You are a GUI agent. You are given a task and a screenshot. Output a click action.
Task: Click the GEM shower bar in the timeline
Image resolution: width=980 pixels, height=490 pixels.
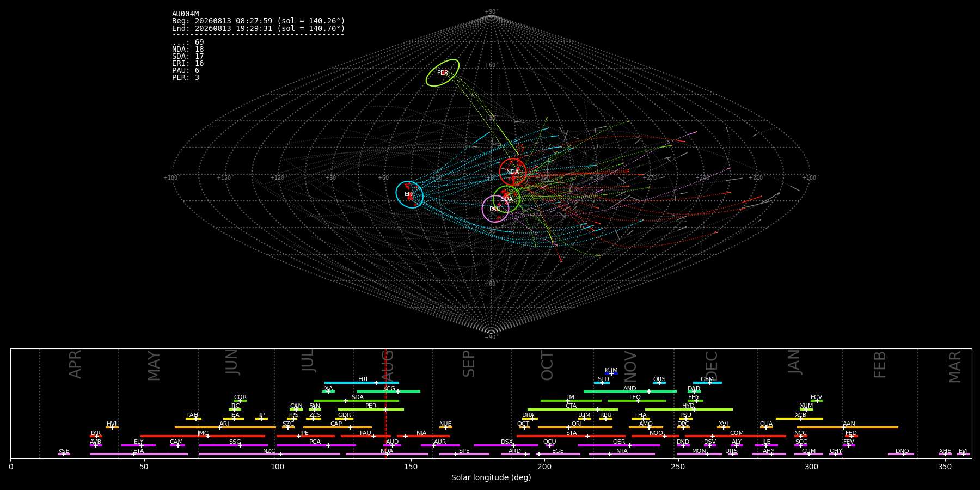click(x=707, y=383)
